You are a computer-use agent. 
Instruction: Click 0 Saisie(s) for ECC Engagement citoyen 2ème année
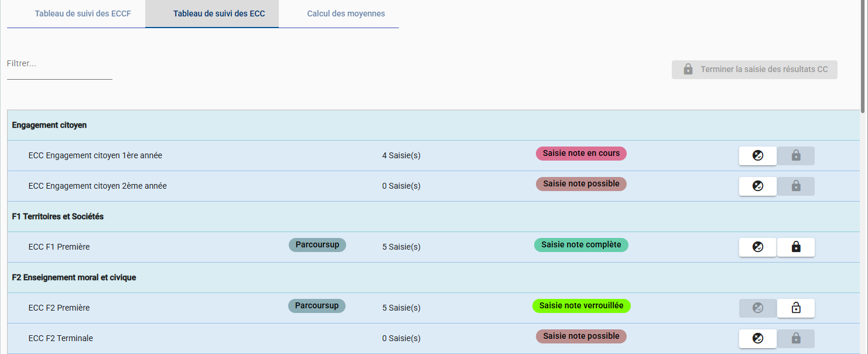(x=401, y=186)
